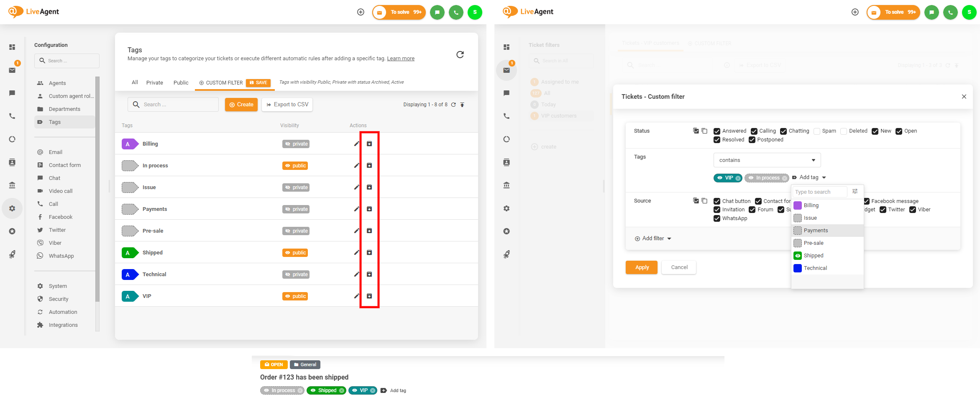Archive the Shipped tag
The image size is (980, 408).
369,253
